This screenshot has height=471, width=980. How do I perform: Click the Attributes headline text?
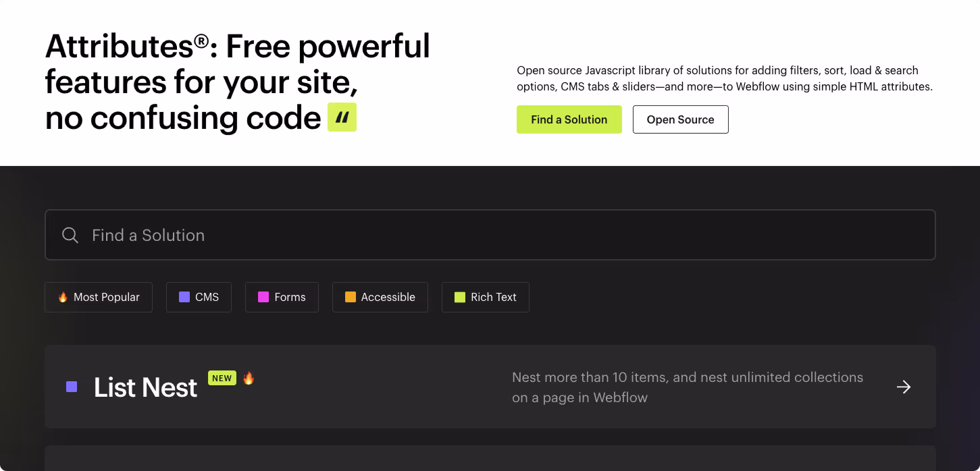(238, 82)
